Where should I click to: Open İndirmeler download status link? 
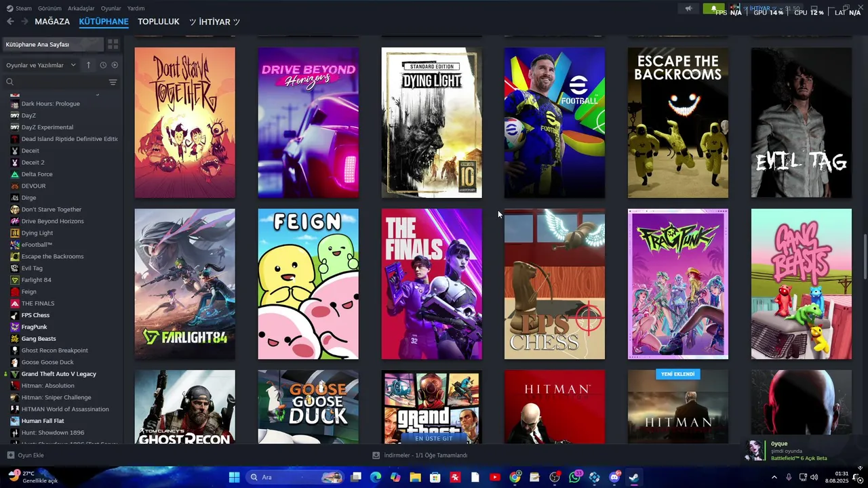[x=425, y=455]
